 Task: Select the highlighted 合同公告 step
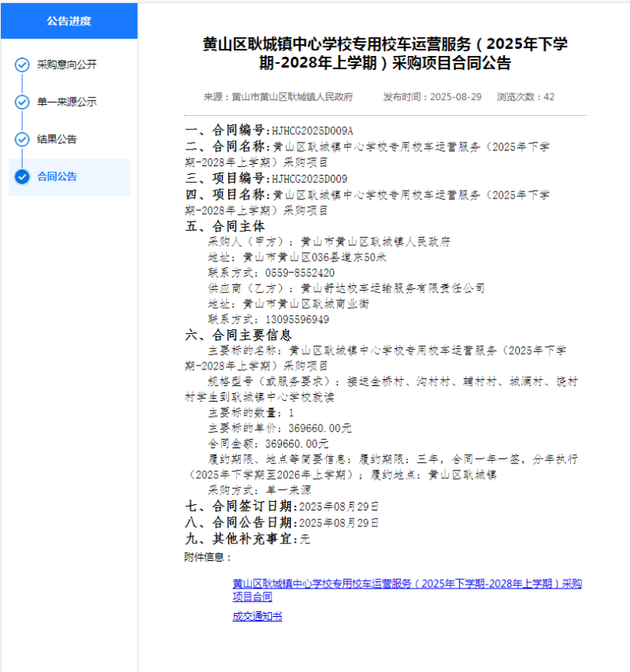[57, 176]
